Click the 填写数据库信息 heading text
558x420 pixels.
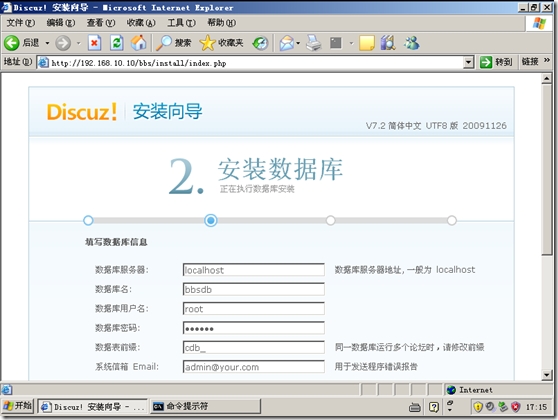tap(116, 242)
